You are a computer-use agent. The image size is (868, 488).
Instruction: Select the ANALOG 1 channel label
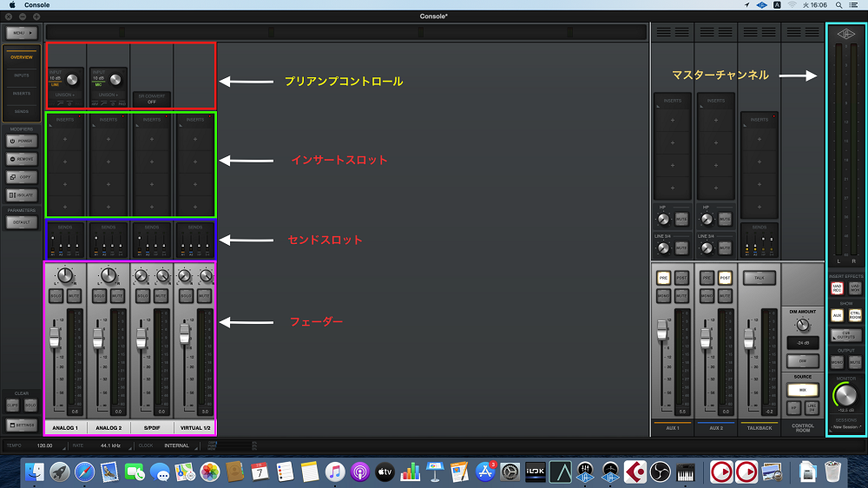[65, 427]
